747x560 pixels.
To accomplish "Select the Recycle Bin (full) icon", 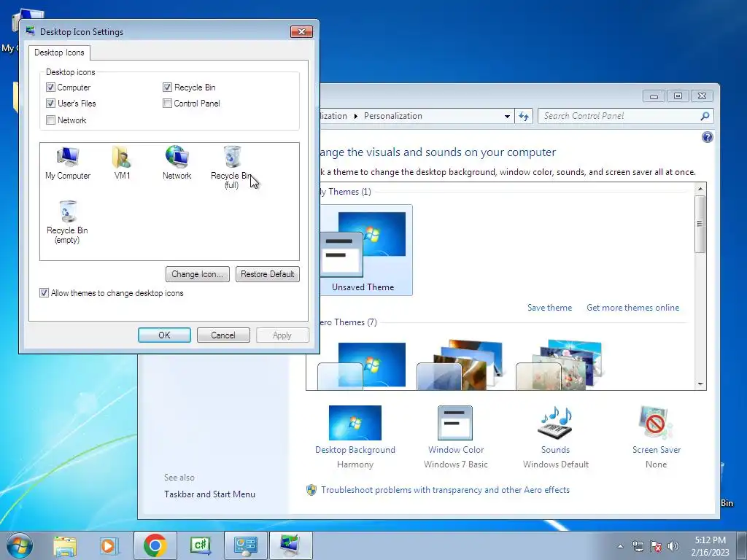I will (x=231, y=167).
